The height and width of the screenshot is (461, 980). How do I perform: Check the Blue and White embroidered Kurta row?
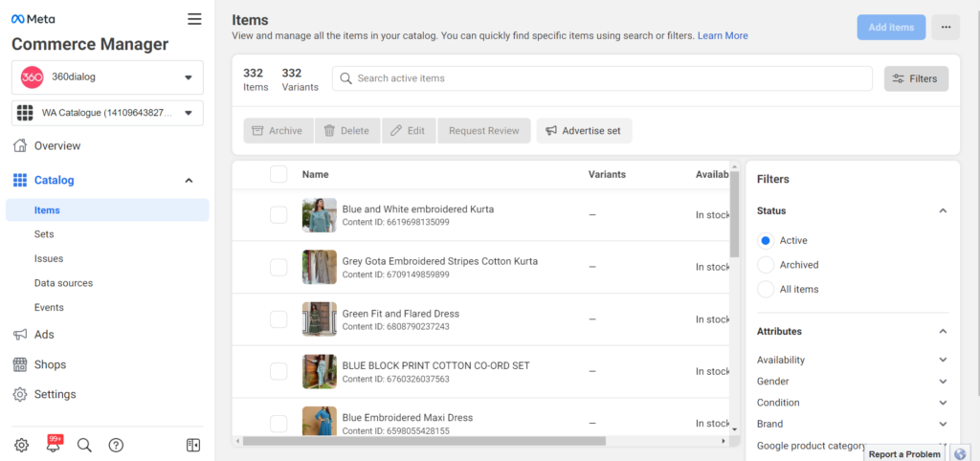pos(278,215)
